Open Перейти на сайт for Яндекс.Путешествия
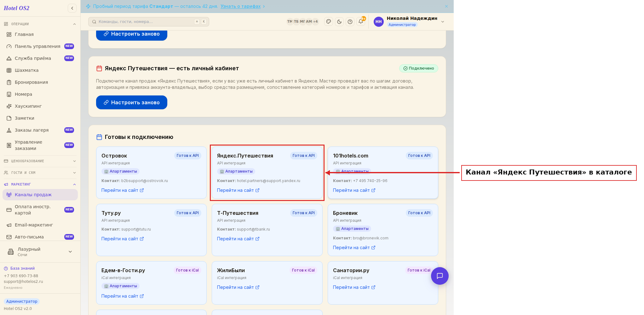 pos(238,190)
